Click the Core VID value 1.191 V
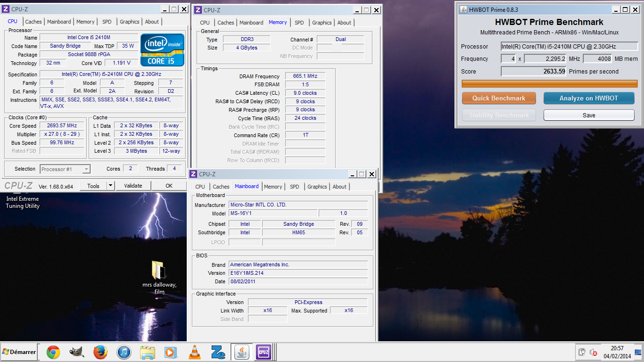The height and width of the screenshot is (362, 644). pos(122,63)
